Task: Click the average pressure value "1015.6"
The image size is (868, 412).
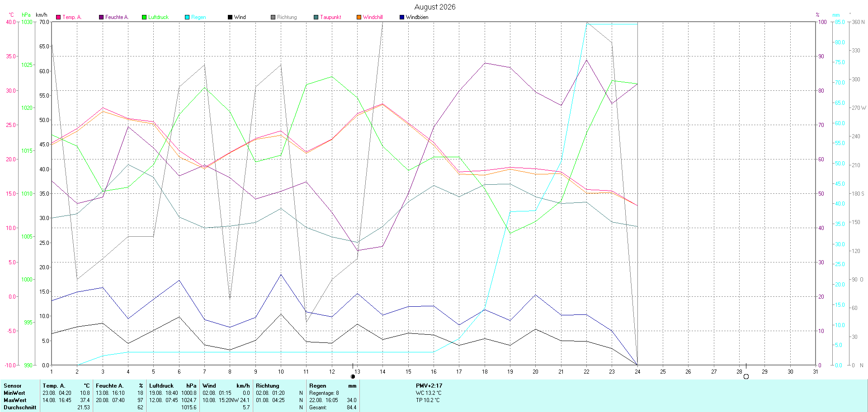Action: 189,407
